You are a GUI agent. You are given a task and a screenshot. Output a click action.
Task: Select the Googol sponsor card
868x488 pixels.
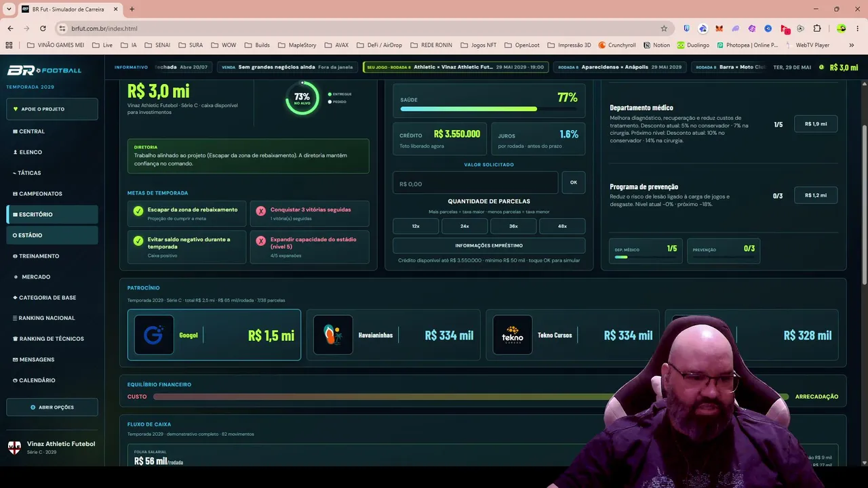click(214, 335)
